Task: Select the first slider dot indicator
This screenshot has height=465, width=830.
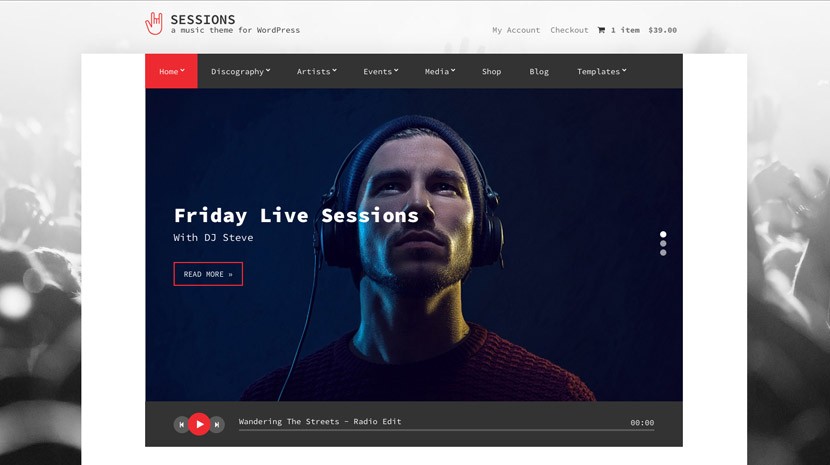Action: tap(663, 234)
